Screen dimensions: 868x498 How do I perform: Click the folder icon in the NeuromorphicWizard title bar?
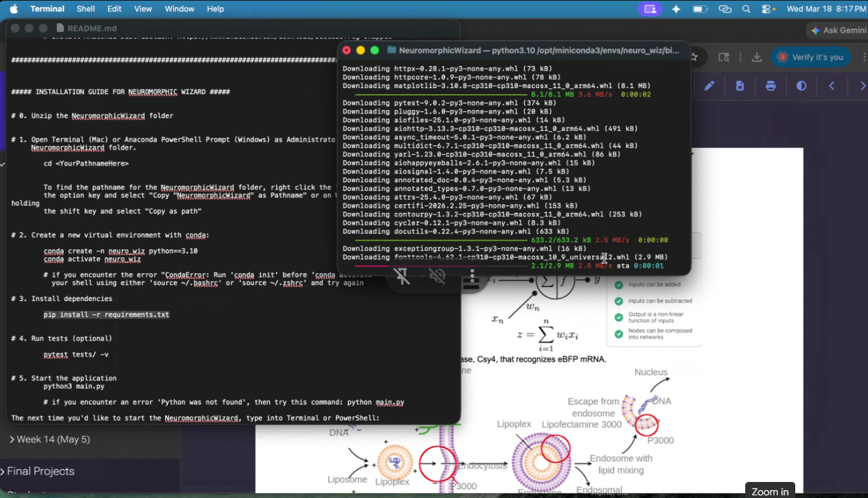coord(392,50)
